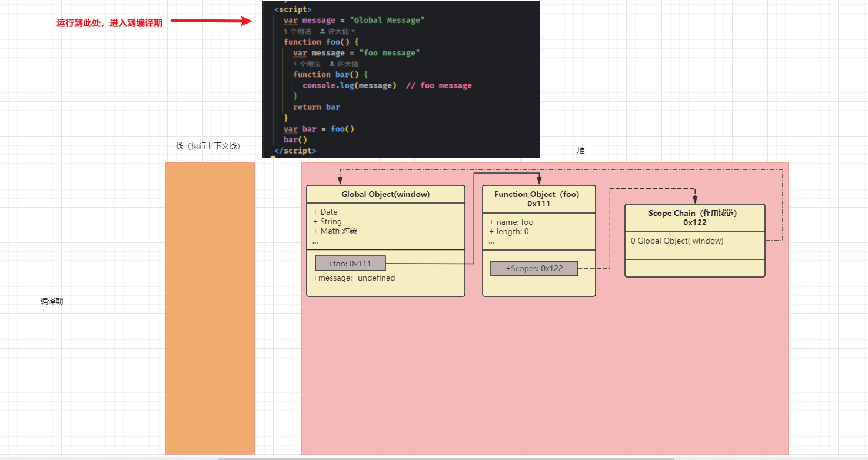Click the 堆 label above the pink area
The height and width of the screenshot is (460, 868).
point(581,151)
